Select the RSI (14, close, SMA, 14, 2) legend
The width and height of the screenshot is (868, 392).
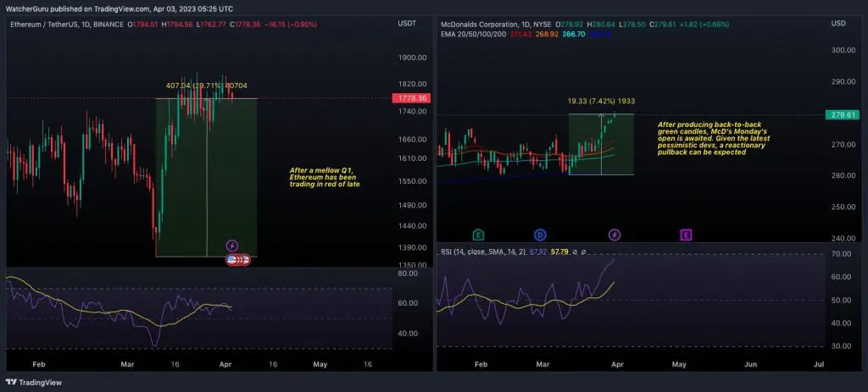tap(483, 252)
